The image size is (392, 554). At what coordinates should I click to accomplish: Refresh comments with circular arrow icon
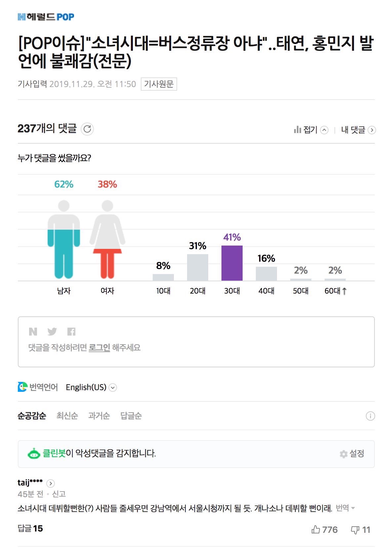point(88,129)
